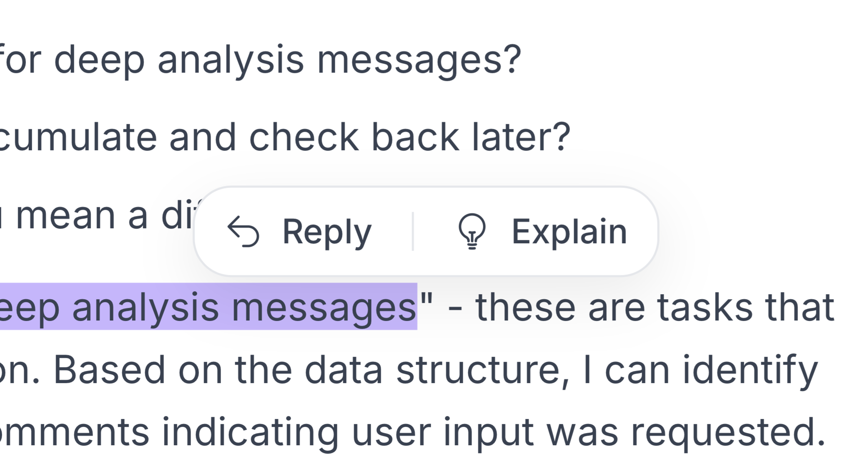Click "later?" at the end of the second line
The height and width of the screenshot is (454, 868).
(521, 137)
